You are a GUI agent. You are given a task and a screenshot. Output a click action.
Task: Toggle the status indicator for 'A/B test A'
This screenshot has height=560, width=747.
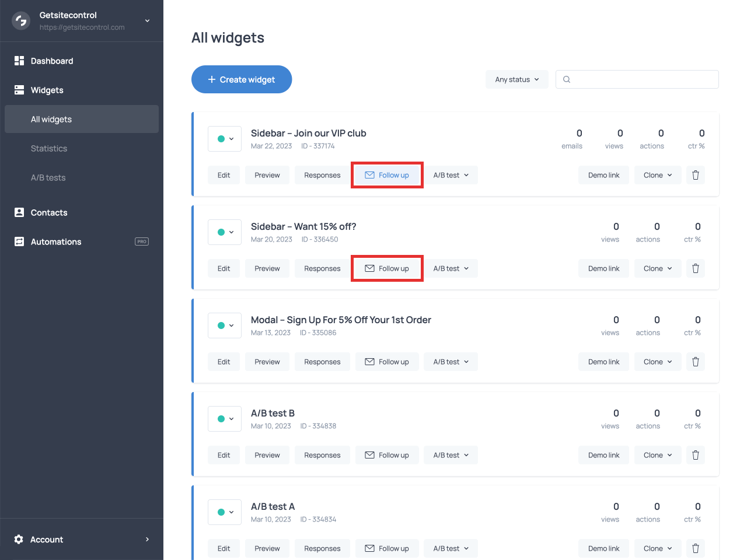coord(221,512)
